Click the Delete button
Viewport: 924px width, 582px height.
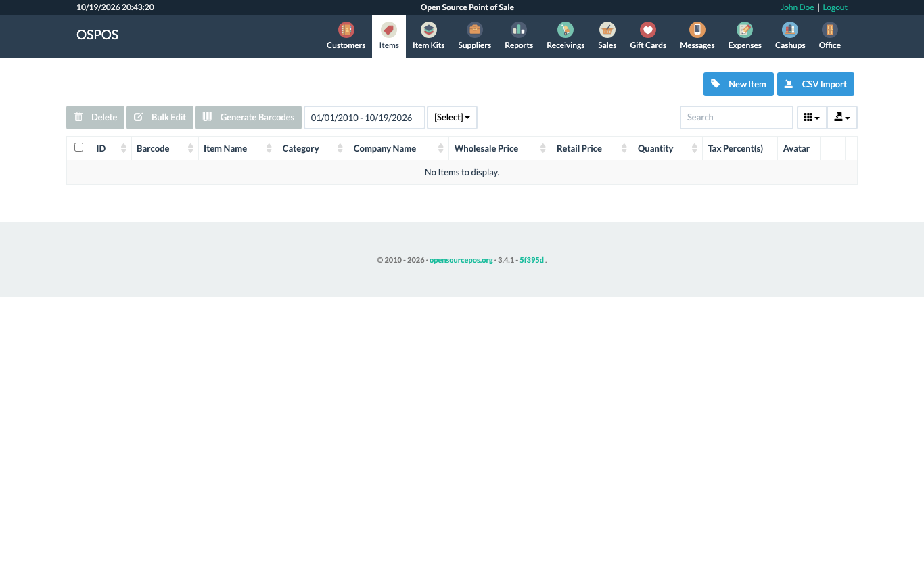(x=95, y=117)
